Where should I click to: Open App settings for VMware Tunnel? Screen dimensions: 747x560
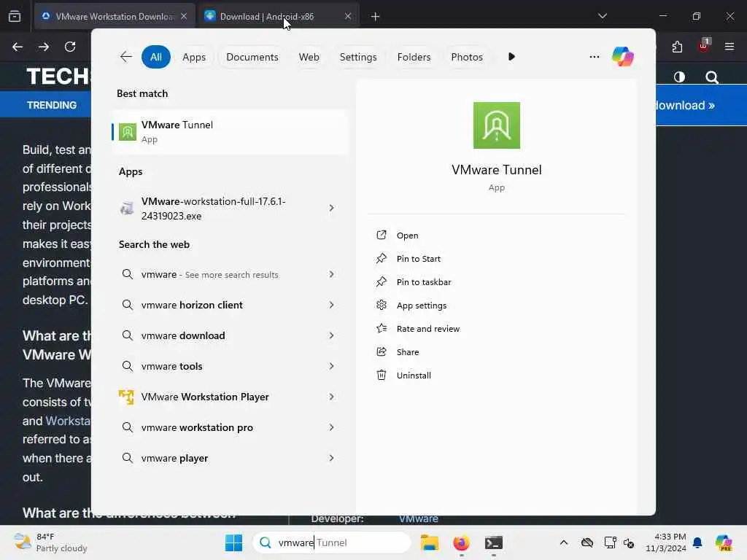point(422,306)
